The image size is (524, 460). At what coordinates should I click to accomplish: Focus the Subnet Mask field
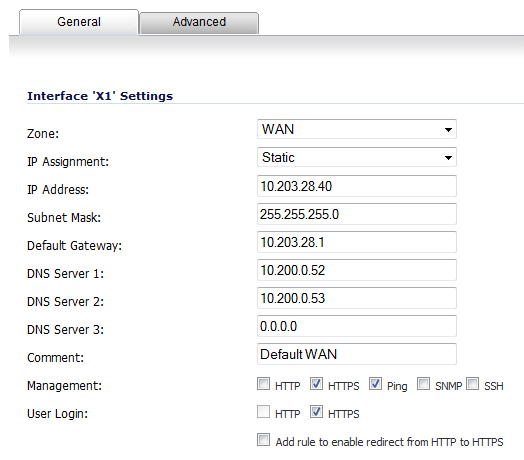[357, 214]
